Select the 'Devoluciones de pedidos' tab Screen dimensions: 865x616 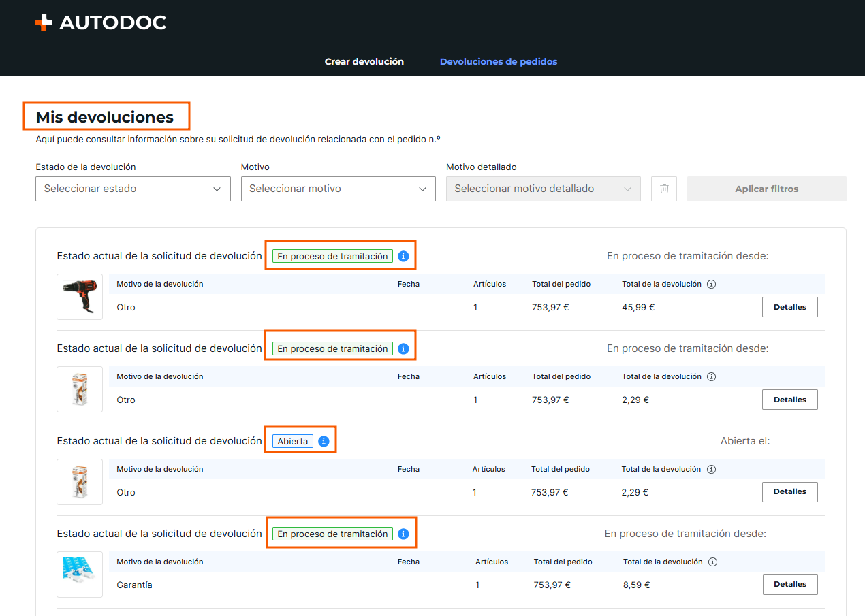point(499,61)
